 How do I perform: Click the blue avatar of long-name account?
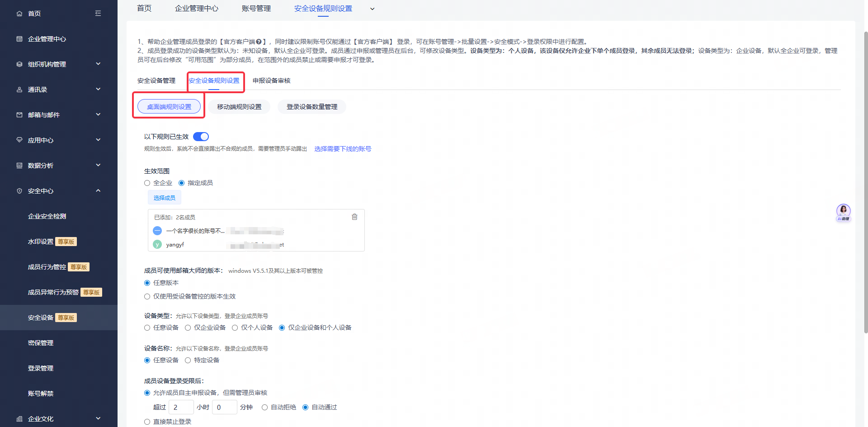click(157, 231)
